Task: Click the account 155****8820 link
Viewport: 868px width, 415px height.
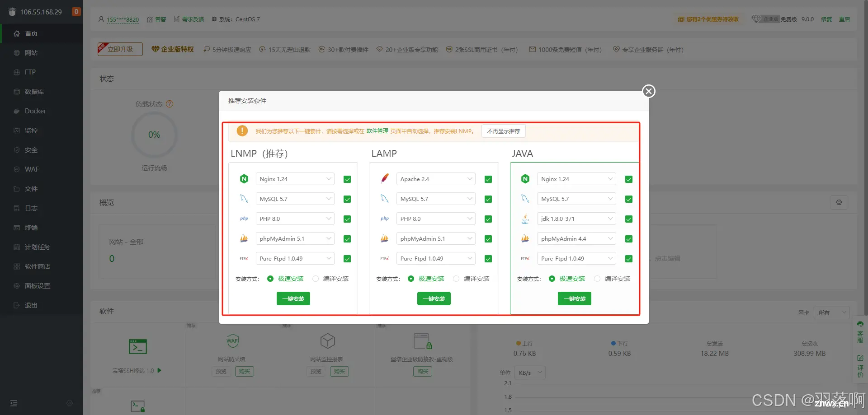Action: tap(123, 19)
